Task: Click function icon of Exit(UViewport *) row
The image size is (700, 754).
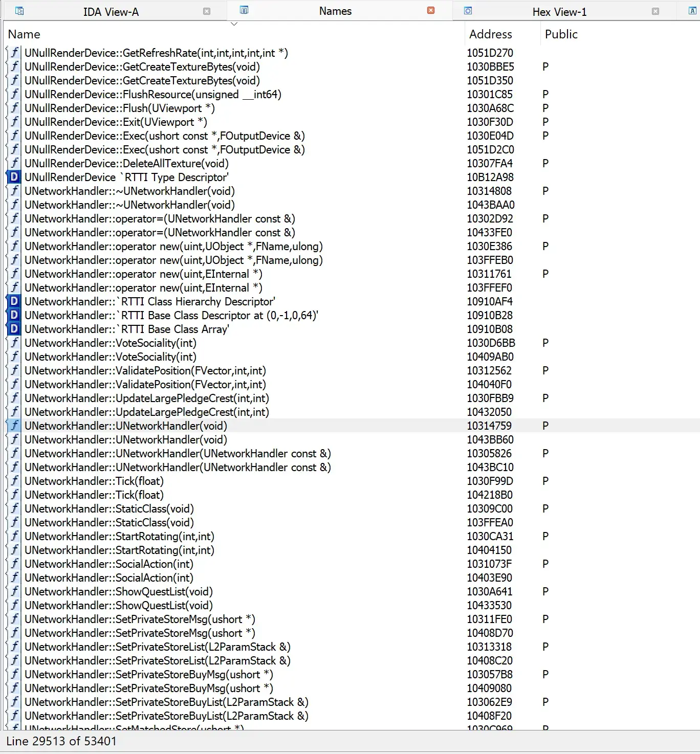Action: [x=14, y=122]
